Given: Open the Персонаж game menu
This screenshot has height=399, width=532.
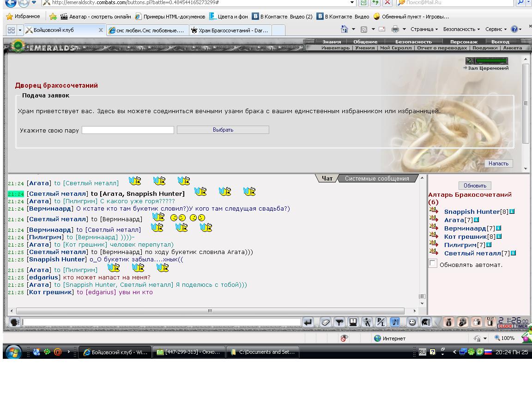Looking at the screenshot, I should (464, 42).
